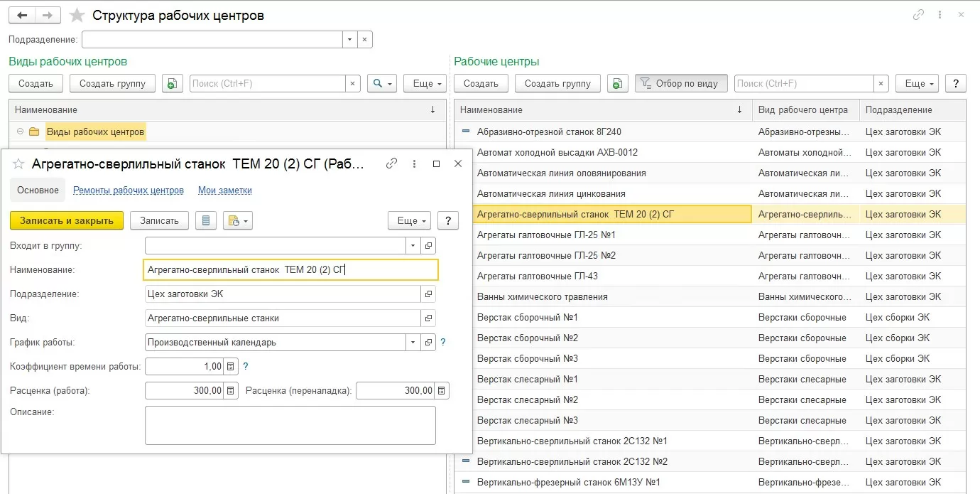Image resolution: width=980 pixels, height=494 pixels.
Task: Open the Подразделение record via its open icon
Action: coord(428,294)
